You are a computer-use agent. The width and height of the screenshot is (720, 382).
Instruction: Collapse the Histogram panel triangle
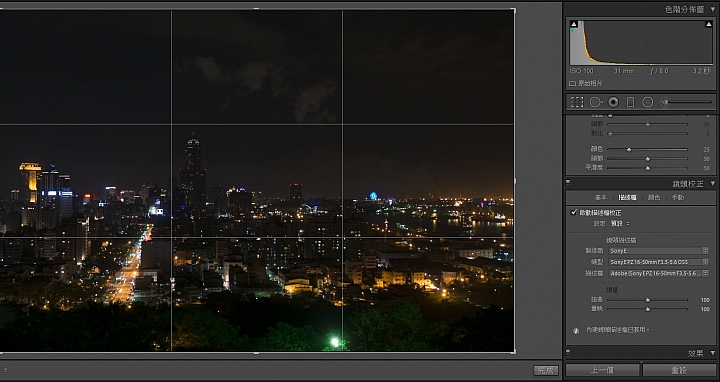[713, 9]
